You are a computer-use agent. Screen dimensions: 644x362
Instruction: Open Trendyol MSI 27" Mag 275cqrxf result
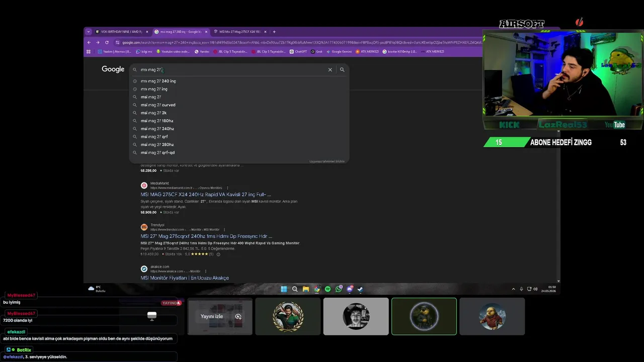206,236
